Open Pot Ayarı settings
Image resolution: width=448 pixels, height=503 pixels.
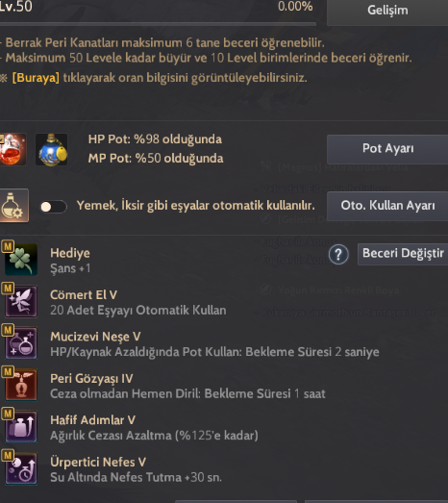387,149
